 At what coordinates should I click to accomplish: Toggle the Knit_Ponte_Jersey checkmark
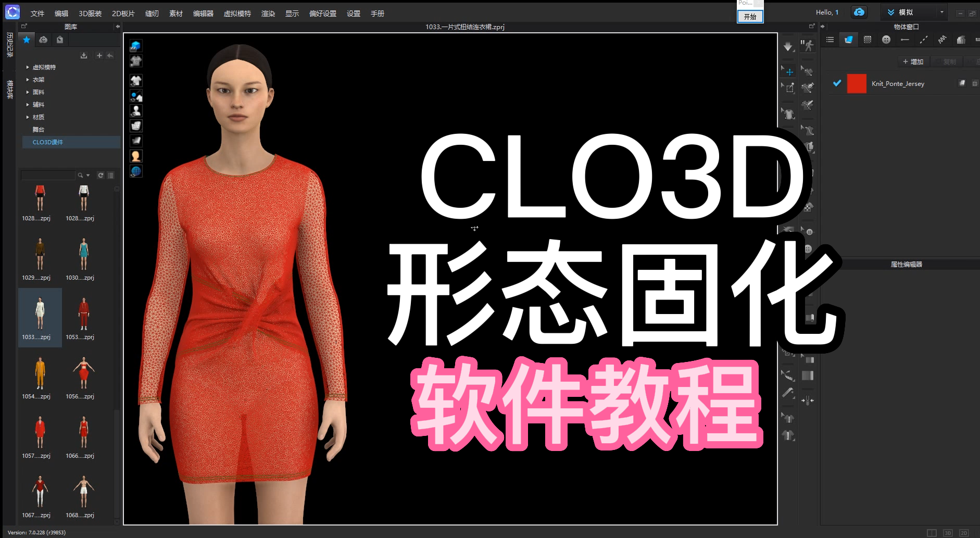[x=837, y=83]
